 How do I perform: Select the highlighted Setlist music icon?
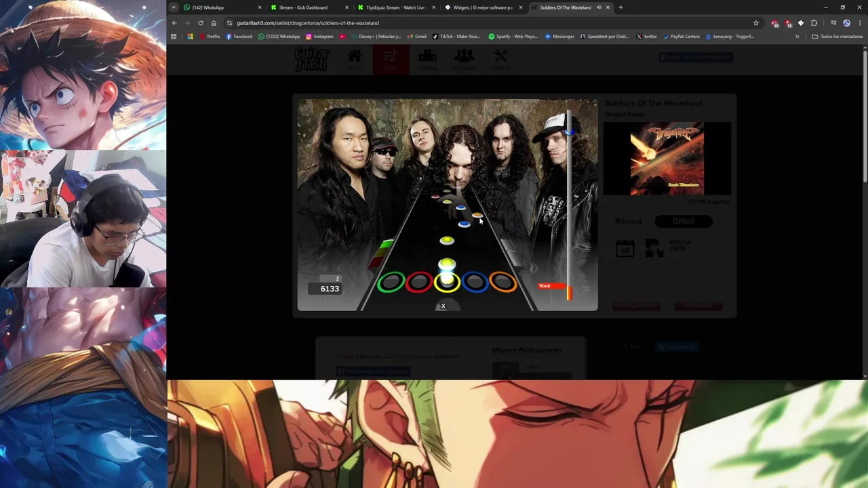[x=391, y=60]
